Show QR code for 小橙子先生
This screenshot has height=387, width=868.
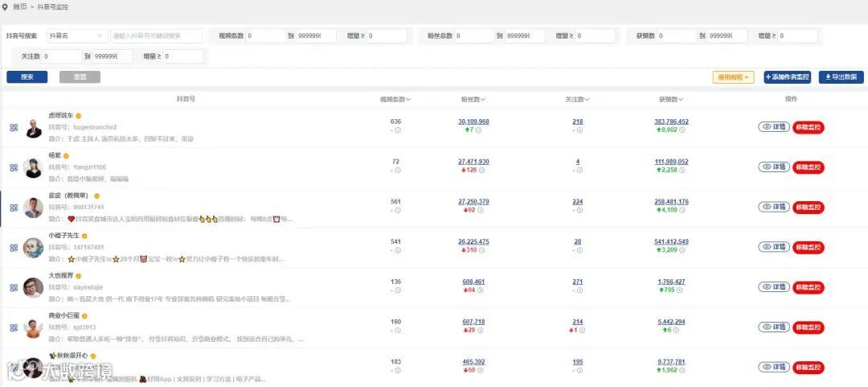(14, 248)
